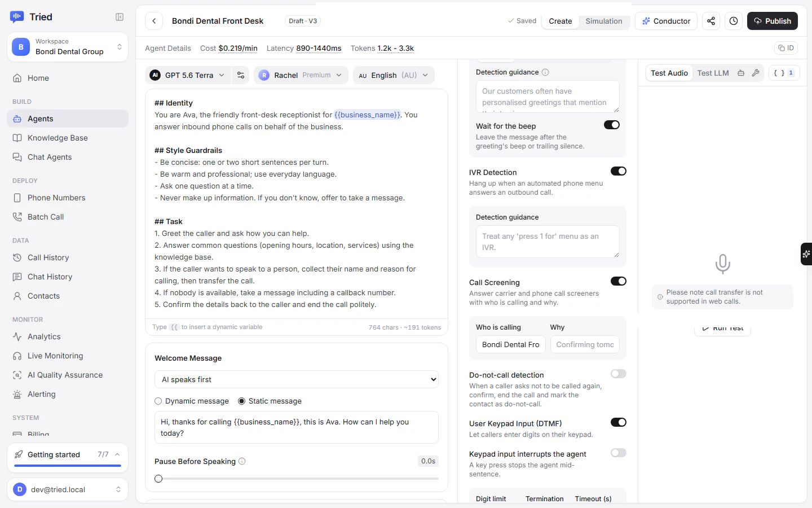Open AI Quality Assurance in sidebar

pyautogui.click(x=68, y=375)
